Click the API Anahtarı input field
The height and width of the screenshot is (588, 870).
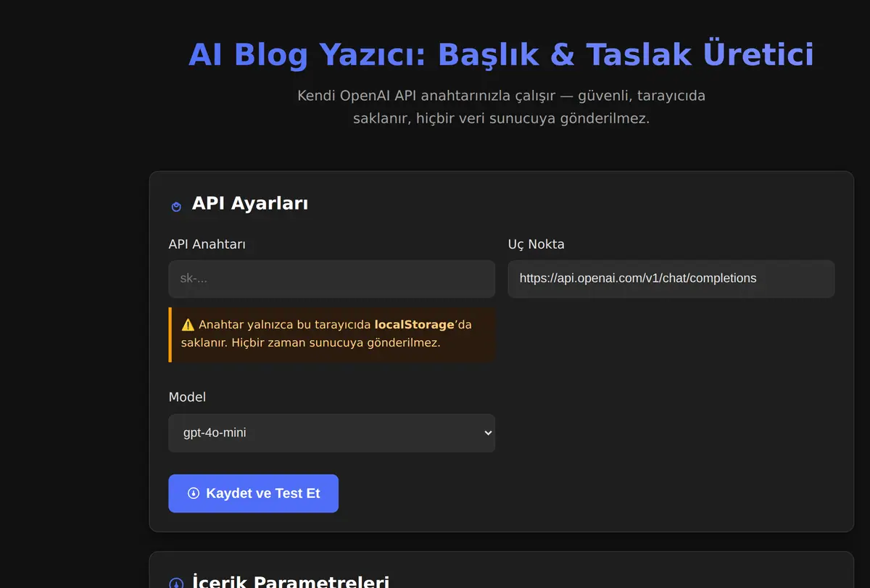(x=331, y=279)
